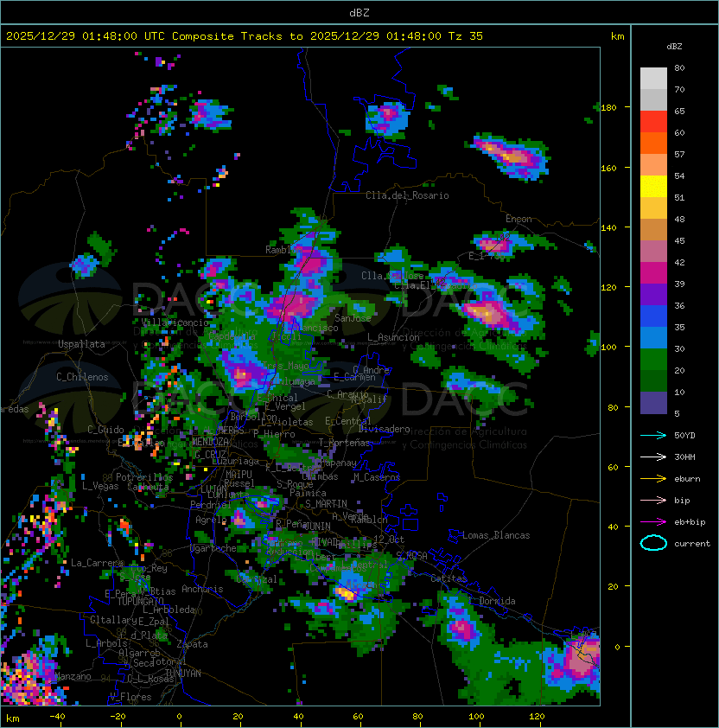Select the magenta swatch between 42 and 39

[653, 273]
